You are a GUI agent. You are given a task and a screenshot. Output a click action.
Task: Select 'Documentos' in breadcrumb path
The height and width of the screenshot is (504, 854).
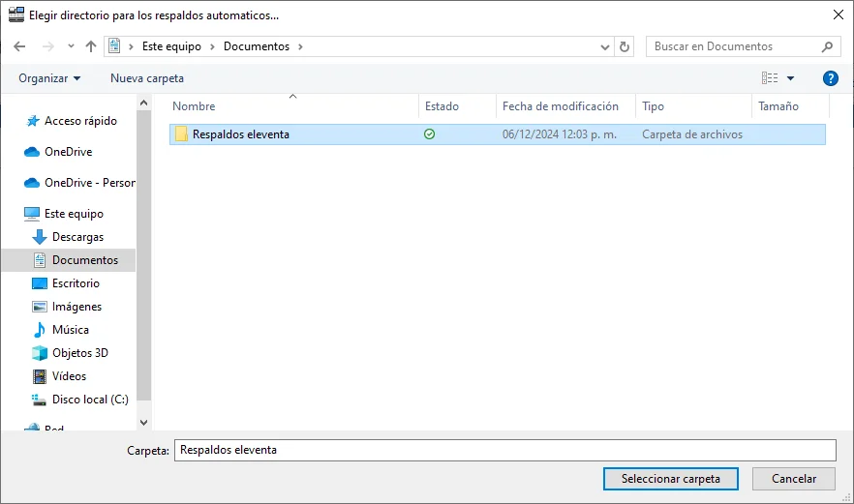click(257, 46)
